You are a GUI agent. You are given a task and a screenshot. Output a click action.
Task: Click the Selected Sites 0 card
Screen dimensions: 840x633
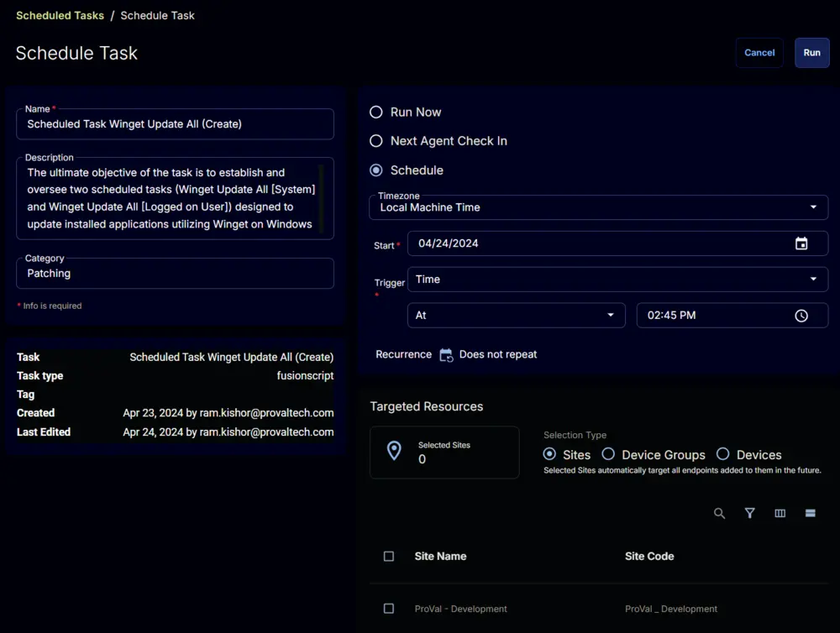coord(444,453)
